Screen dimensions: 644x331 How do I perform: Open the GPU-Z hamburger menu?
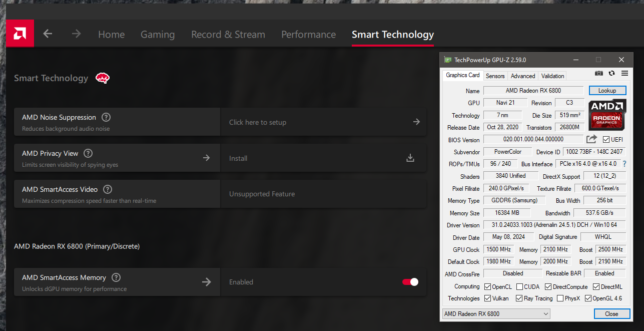[x=624, y=73]
